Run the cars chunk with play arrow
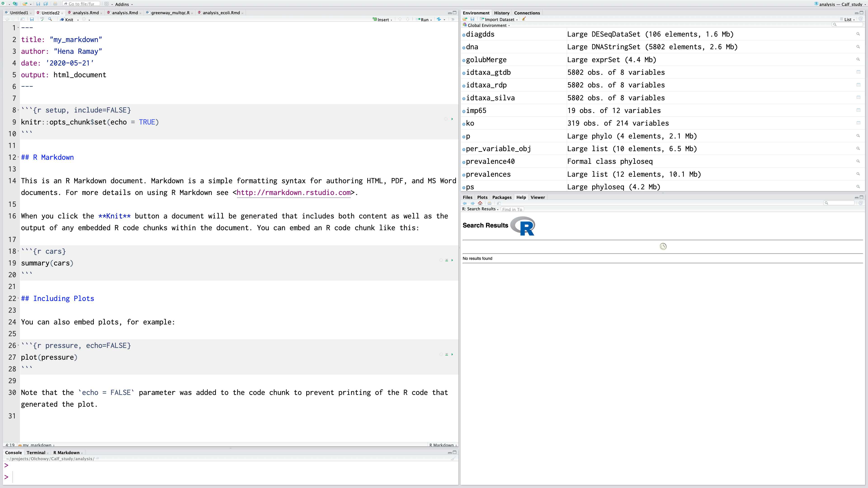868x488 pixels. click(452, 260)
